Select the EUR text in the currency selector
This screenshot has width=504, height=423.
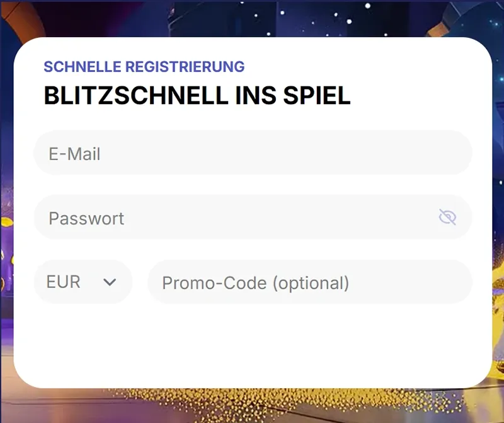[64, 282]
